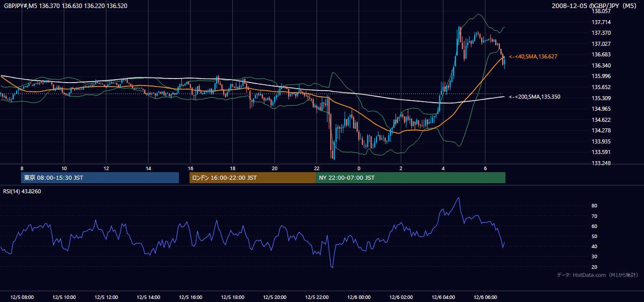The image size is (644, 302).
Task: Click hour tick 20 under price chart
Action: (x=275, y=168)
